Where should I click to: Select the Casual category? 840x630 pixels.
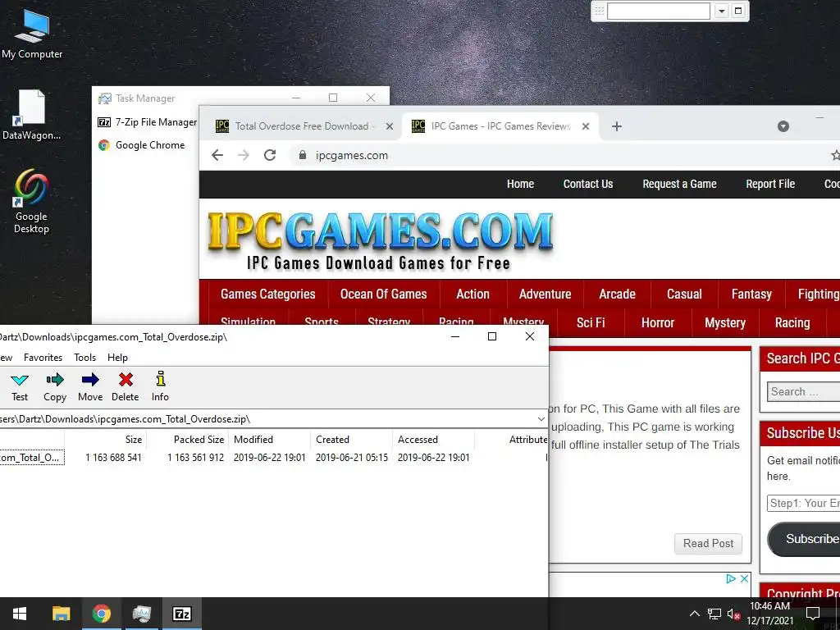[x=684, y=294]
